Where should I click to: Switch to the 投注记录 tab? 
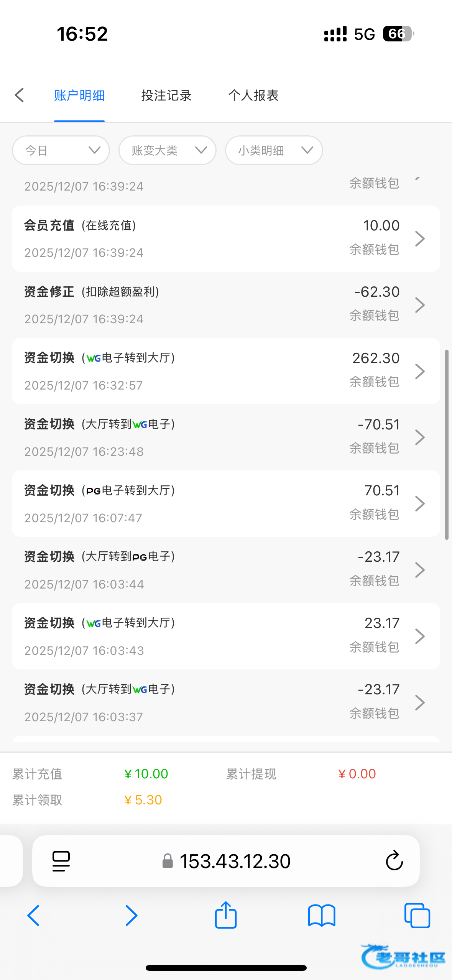[x=166, y=95]
